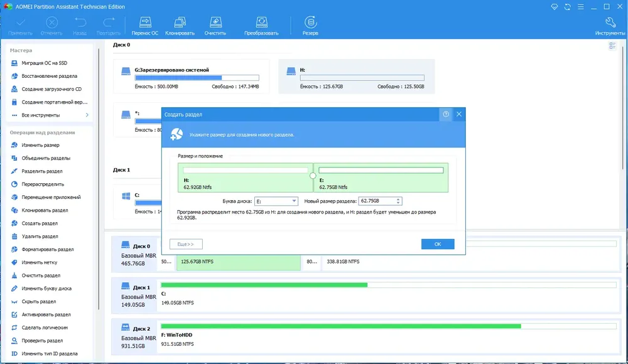The width and height of the screenshot is (628, 364).
Task: Select the Очистить toolbar icon
Action: point(215,26)
